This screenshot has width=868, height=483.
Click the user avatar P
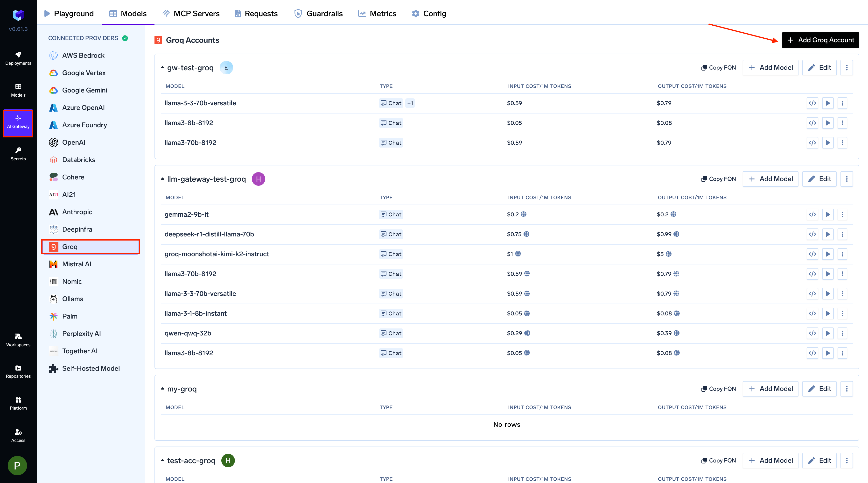tap(17, 465)
